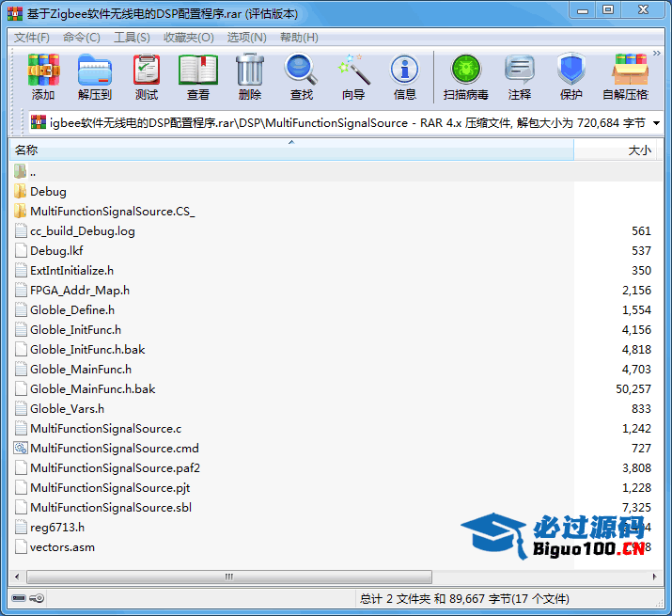672x616 pixels.
Task: Expand the archive path dropdown arrow
Action: 655,123
